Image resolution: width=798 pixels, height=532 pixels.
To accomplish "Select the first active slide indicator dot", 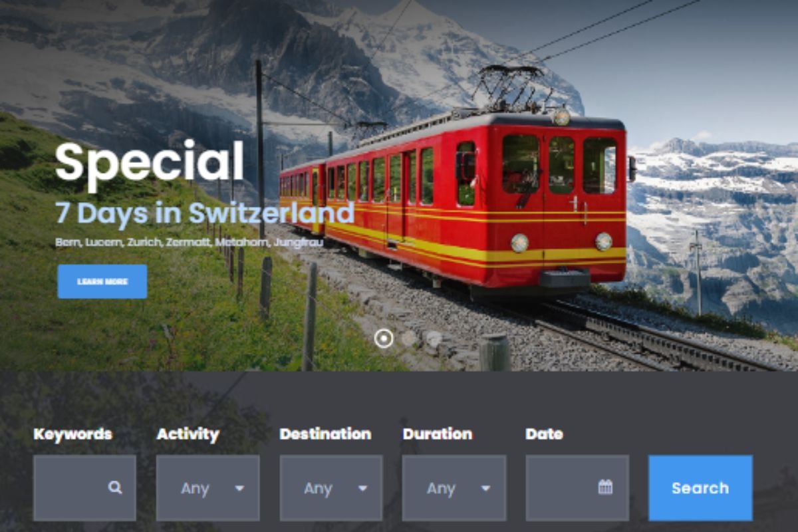I will [384, 338].
